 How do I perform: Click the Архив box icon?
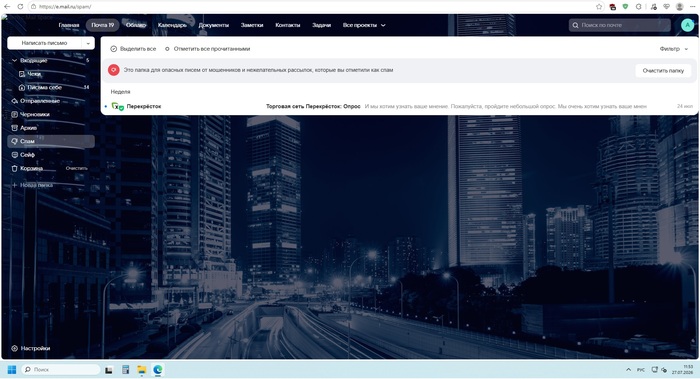(x=14, y=128)
